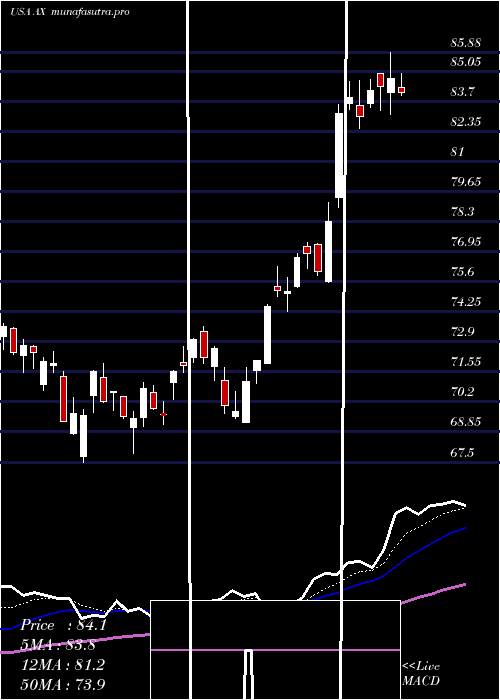This screenshot has height=700, width=500.
Task: Select the 70.2 price level label
Action: pos(462,392)
